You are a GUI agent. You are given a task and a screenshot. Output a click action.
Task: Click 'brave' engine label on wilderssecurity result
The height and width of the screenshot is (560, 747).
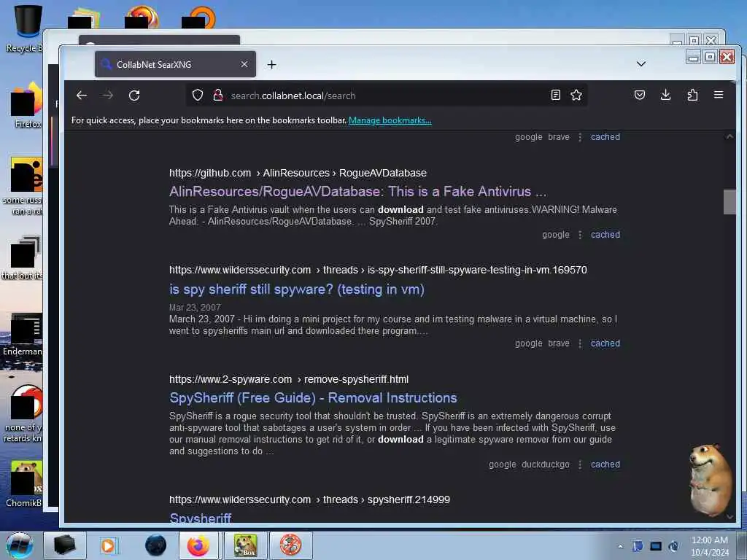click(x=558, y=343)
